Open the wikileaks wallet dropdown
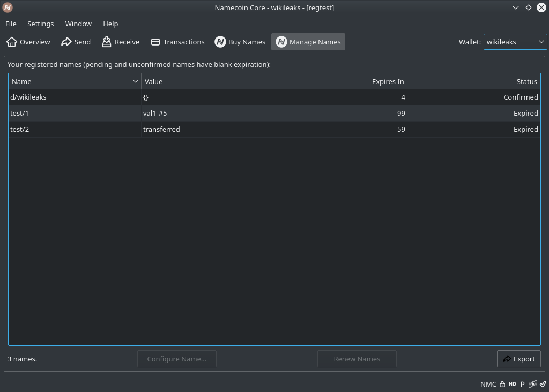Viewport: 549px width, 392px height. (x=515, y=42)
